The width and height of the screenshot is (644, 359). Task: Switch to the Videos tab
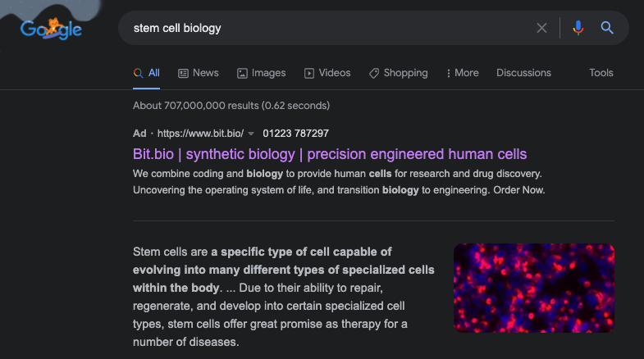[327, 73]
